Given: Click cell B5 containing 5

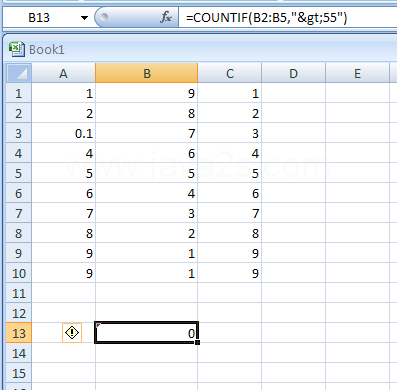Looking at the screenshot, I should click(x=147, y=173).
